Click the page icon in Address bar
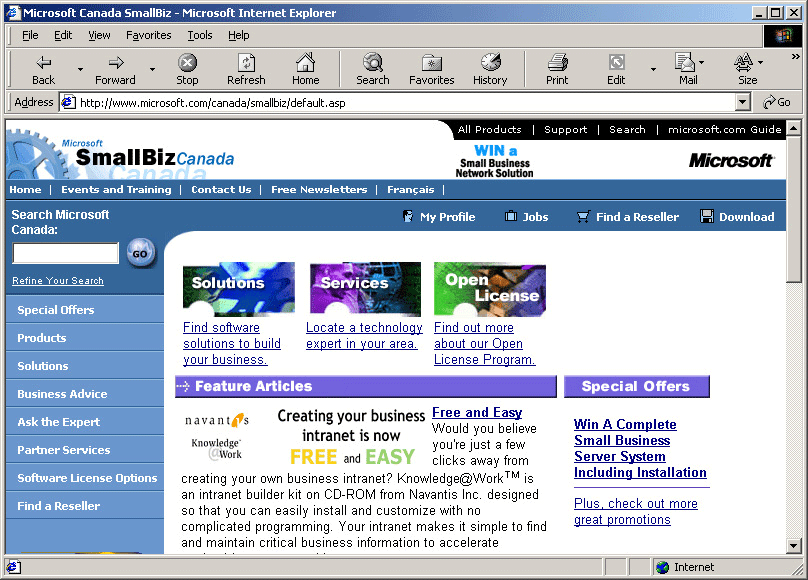This screenshot has width=808, height=580. coord(68,102)
